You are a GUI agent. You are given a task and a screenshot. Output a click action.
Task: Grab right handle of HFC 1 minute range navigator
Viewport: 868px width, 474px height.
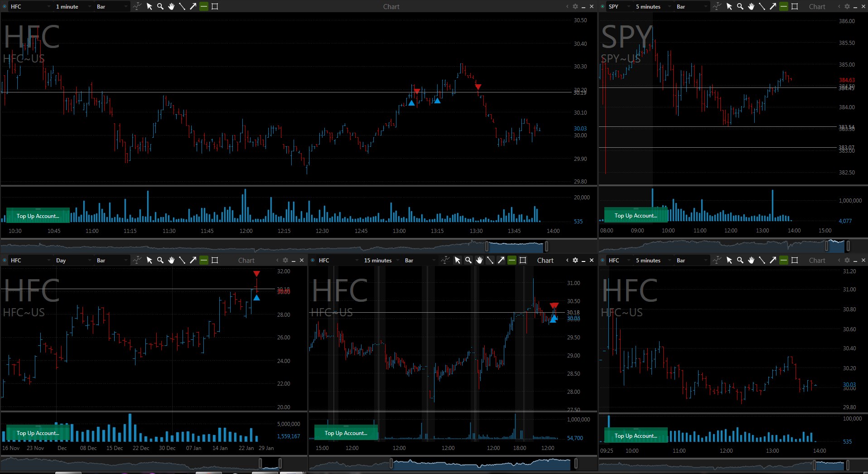[546, 246]
